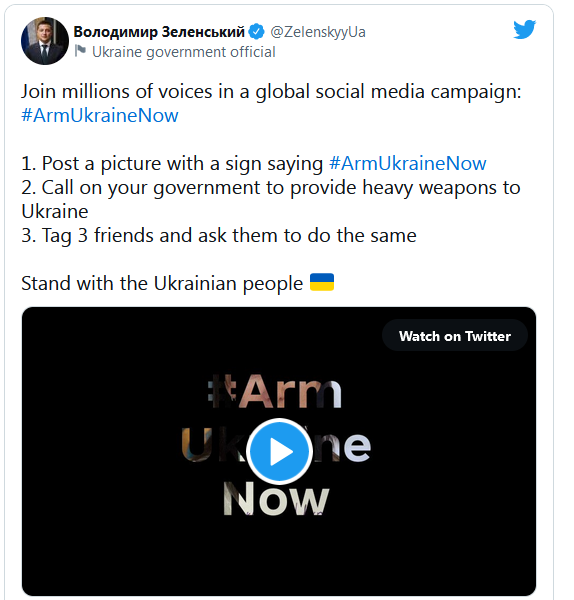Click the Watch on Twitter button

tap(455, 336)
